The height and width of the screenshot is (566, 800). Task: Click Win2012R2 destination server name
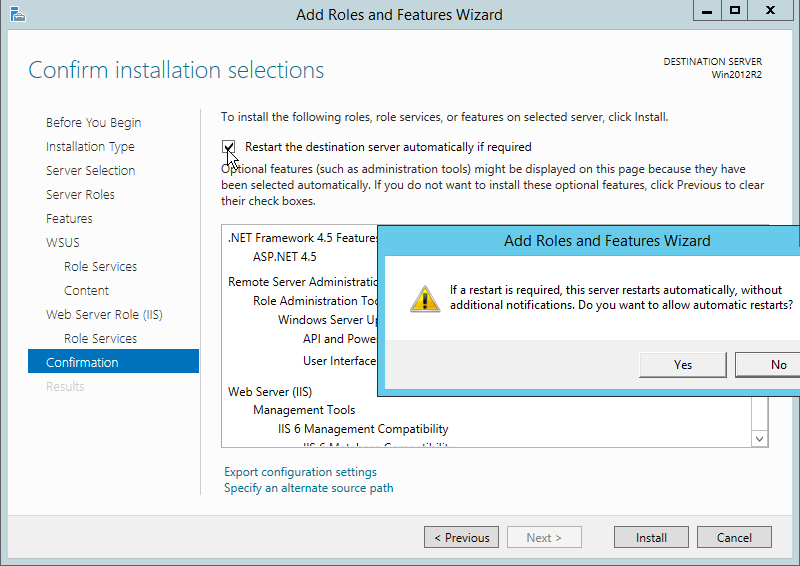736,75
